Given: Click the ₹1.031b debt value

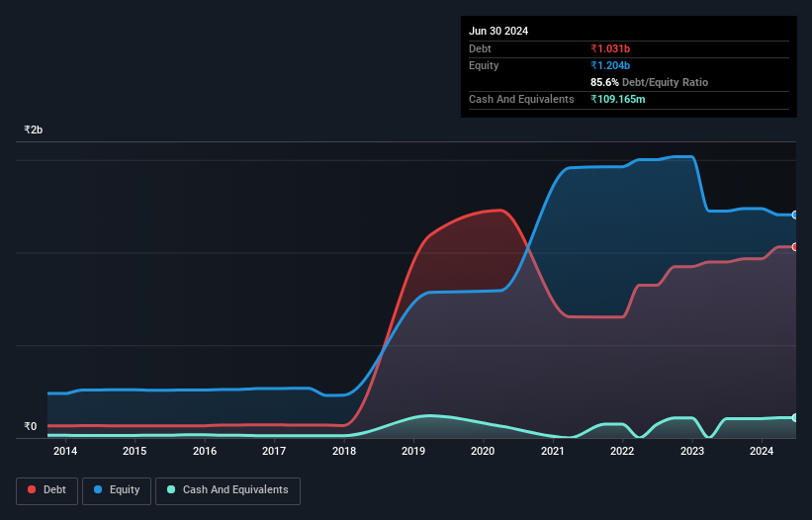Looking at the screenshot, I should tap(610, 48).
